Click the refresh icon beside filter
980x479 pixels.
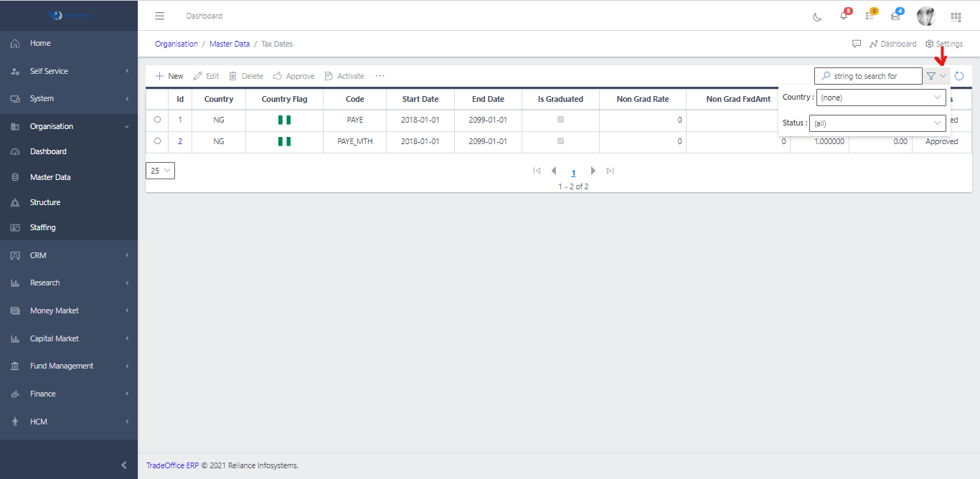(959, 76)
